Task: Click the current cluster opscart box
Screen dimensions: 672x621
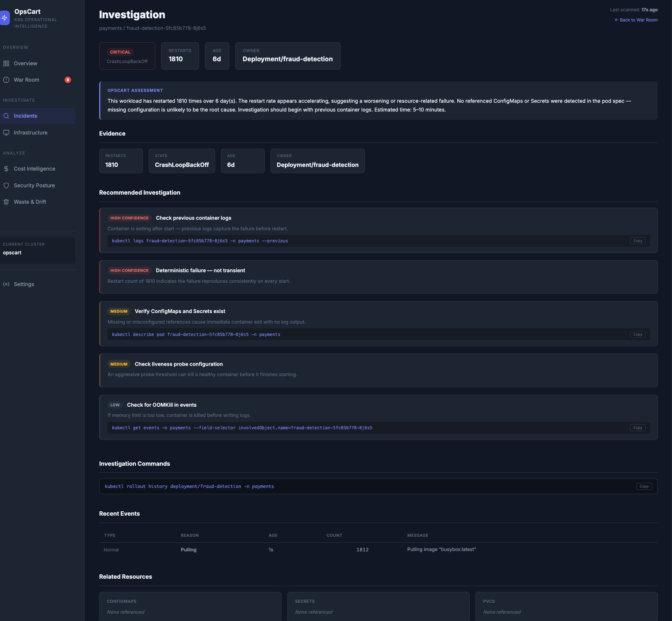Action: [38, 250]
